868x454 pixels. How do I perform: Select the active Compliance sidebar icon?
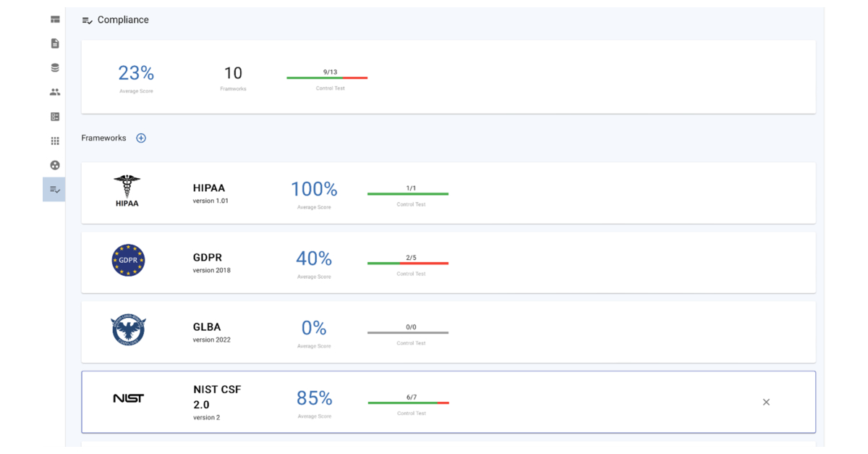(x=54, y=190)
